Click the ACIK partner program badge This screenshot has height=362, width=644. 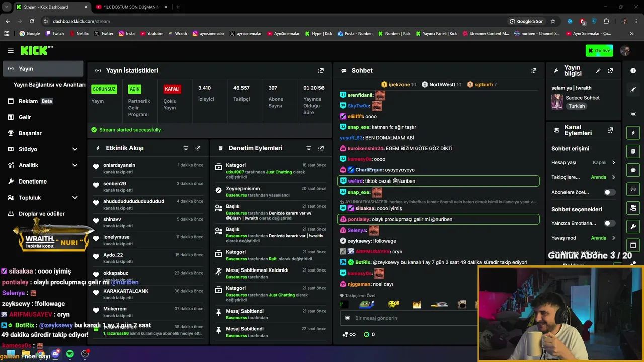coord(134,89)
